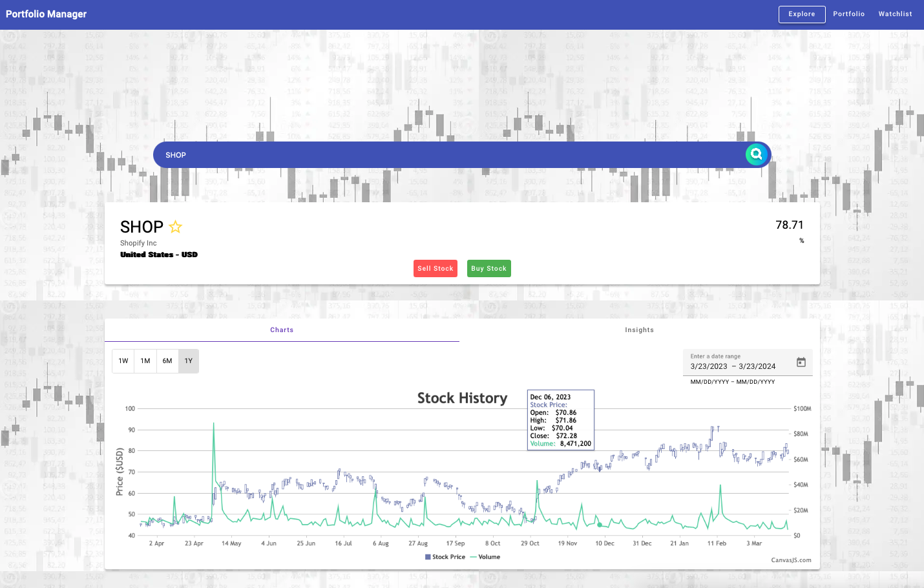Image resolution: width=924 pixels, height=588 pixels.
Task: Click the United States - USD label
Action: (159, 255)
